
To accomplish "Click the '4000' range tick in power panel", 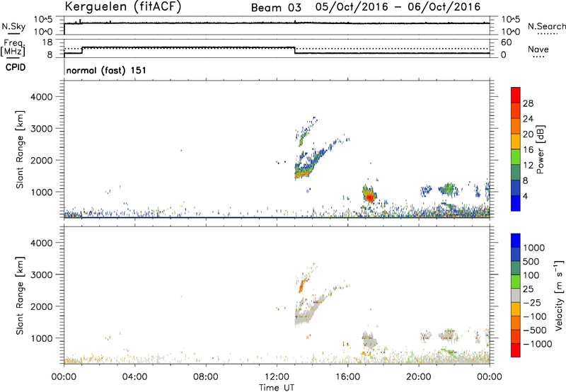I will [x=42, y=97].
